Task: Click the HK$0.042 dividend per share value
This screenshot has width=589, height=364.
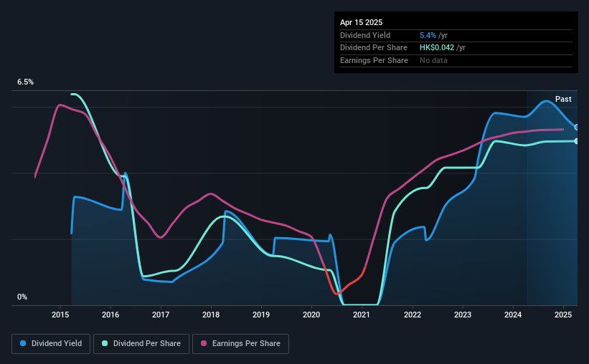Action: [x=437, y=48]
